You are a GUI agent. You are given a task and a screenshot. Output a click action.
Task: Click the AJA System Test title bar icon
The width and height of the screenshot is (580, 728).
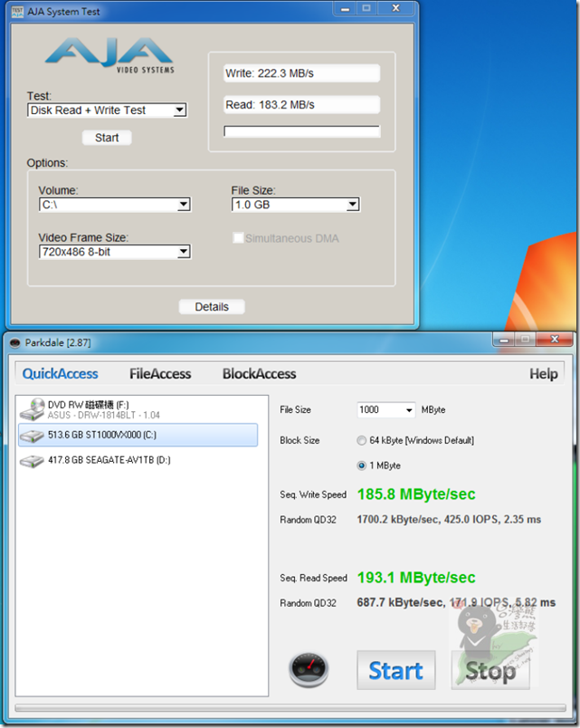click(17, 12)
